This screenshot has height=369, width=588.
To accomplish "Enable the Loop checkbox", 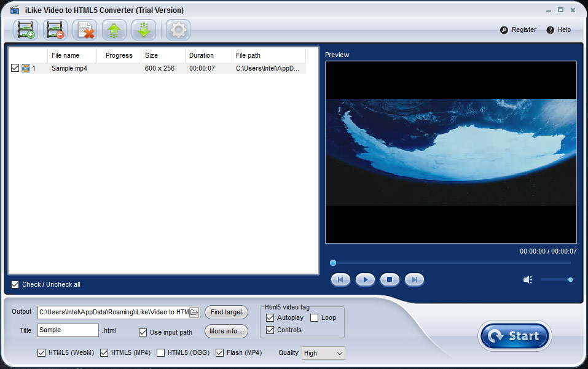I will (x=314, y=318).
